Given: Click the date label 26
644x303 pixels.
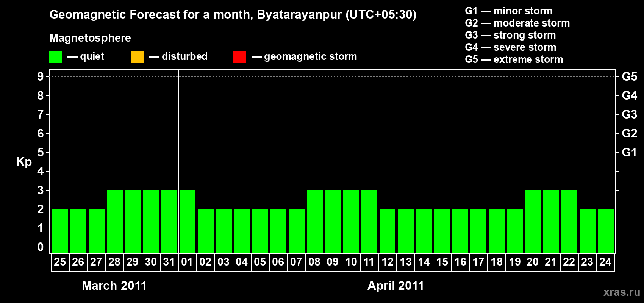Looking at the screenshot, I should pos(78,262).
